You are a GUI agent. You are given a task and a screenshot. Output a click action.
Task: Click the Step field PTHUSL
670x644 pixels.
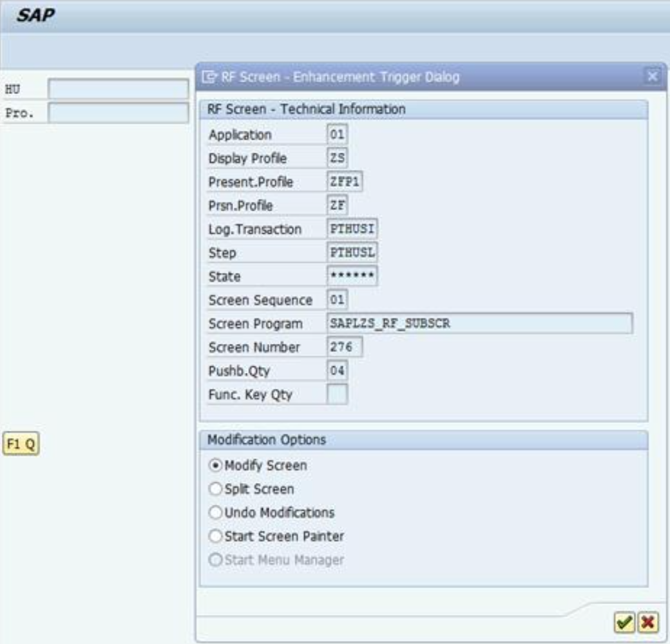pos(352,252)
